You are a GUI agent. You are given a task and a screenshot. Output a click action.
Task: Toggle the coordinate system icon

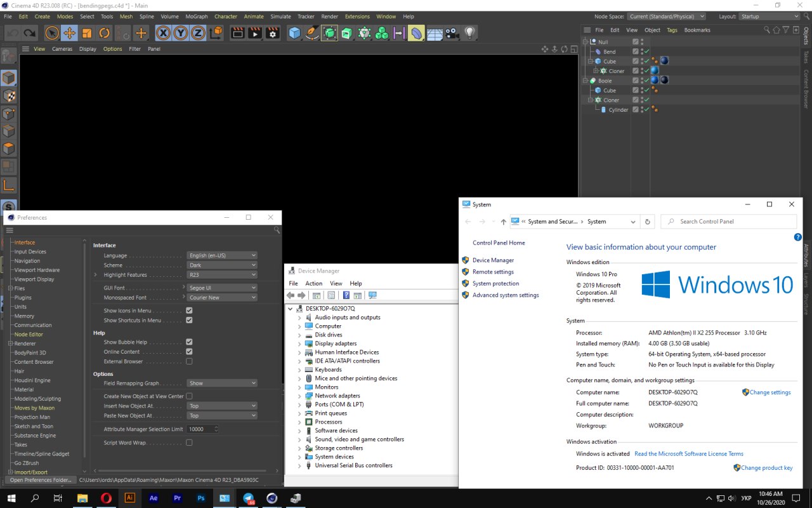[216, 33]
